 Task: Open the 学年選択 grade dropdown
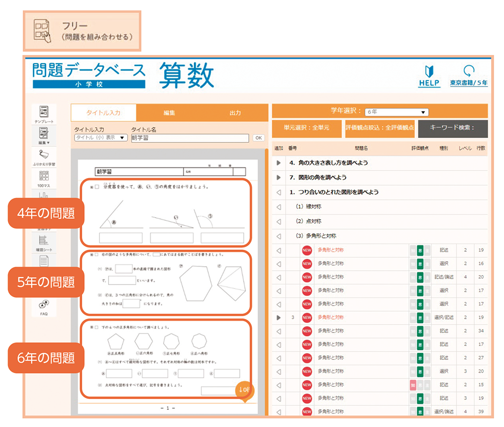click(396, 112)
